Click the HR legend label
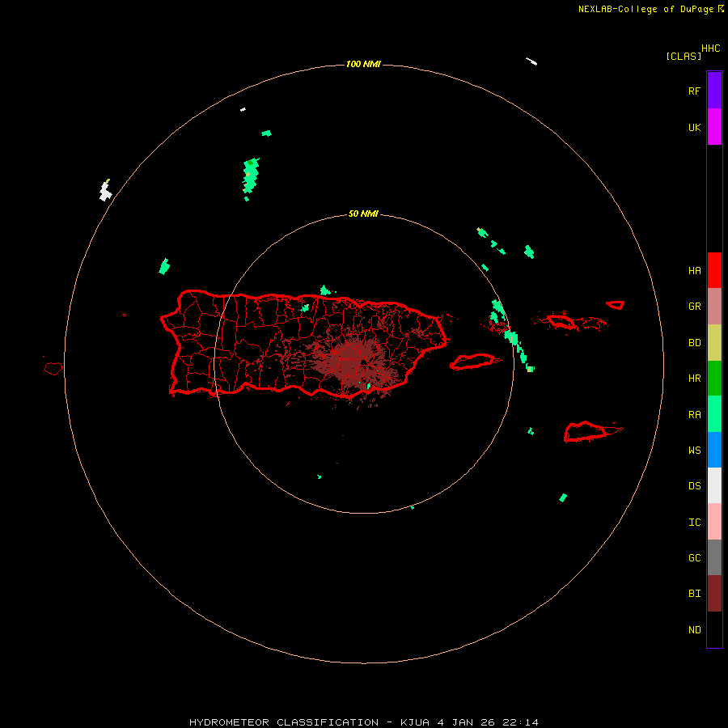 (694, 378)
